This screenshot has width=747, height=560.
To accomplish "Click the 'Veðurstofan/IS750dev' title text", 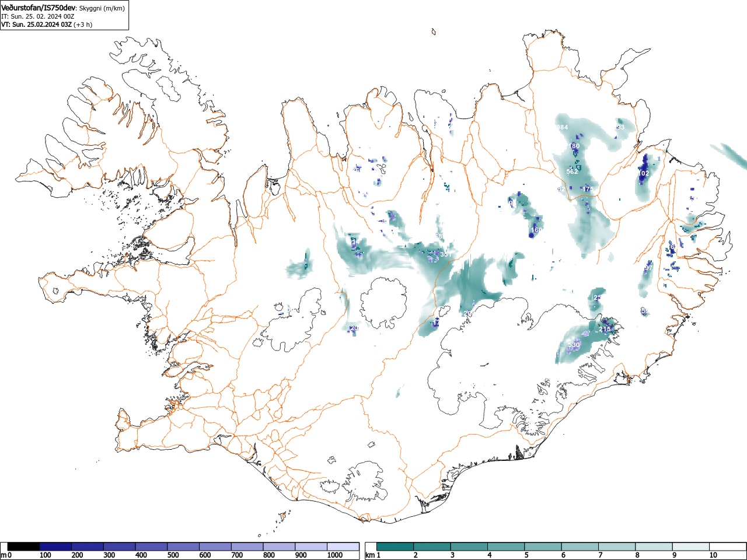I will point(39,8).
